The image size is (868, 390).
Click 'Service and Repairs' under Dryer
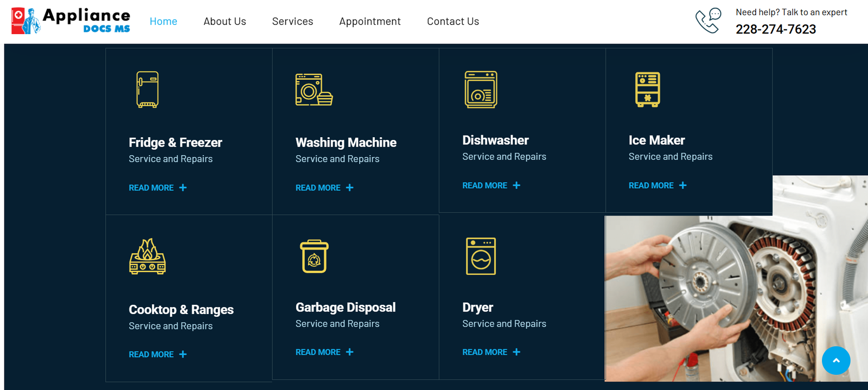point(504,324)
